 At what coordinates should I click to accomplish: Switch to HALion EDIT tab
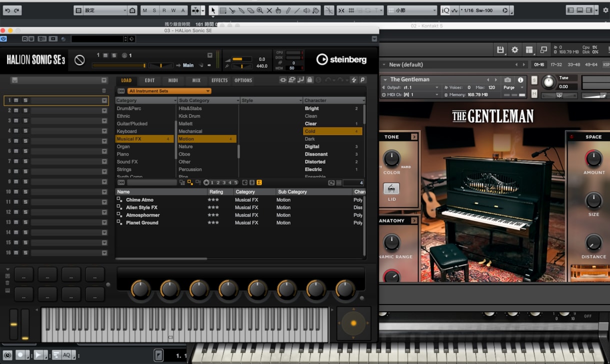pos(149,80)
